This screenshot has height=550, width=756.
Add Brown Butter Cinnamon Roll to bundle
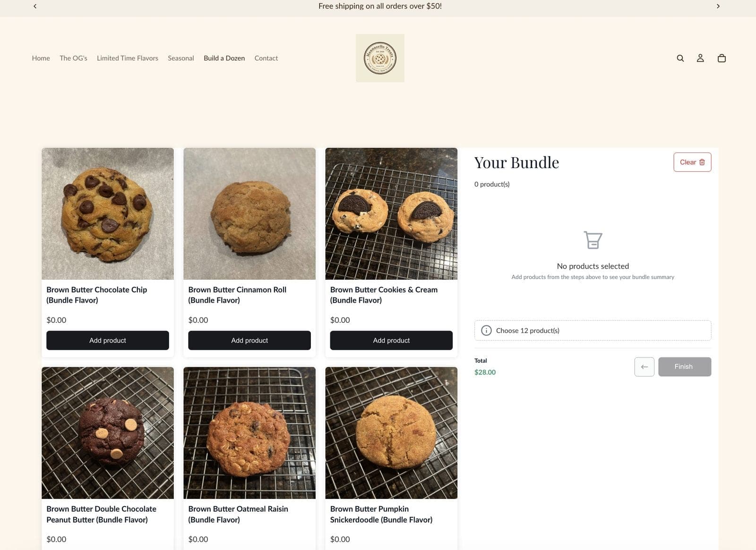[x=249, y=340]
